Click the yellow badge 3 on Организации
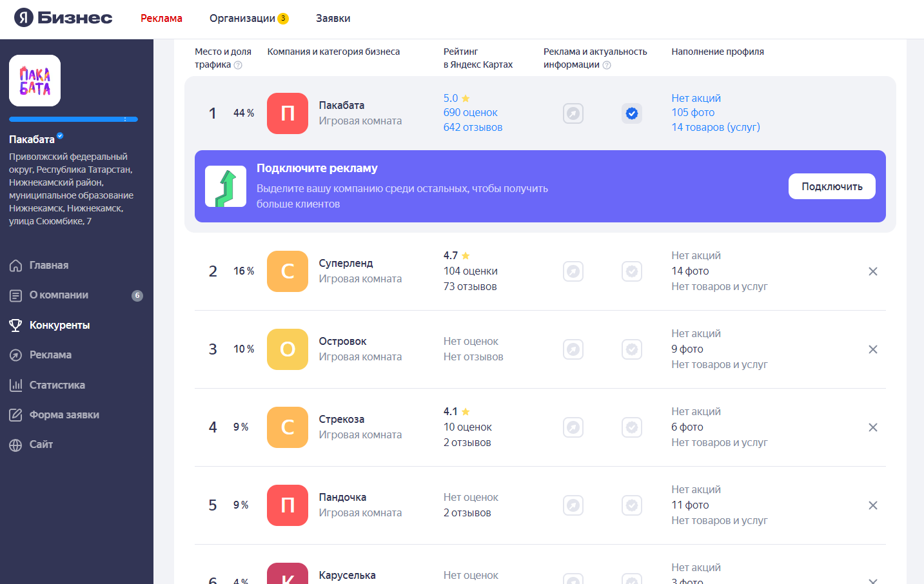Screen dimensions: 924x584 pyautogui.click(x=283, y=18)
